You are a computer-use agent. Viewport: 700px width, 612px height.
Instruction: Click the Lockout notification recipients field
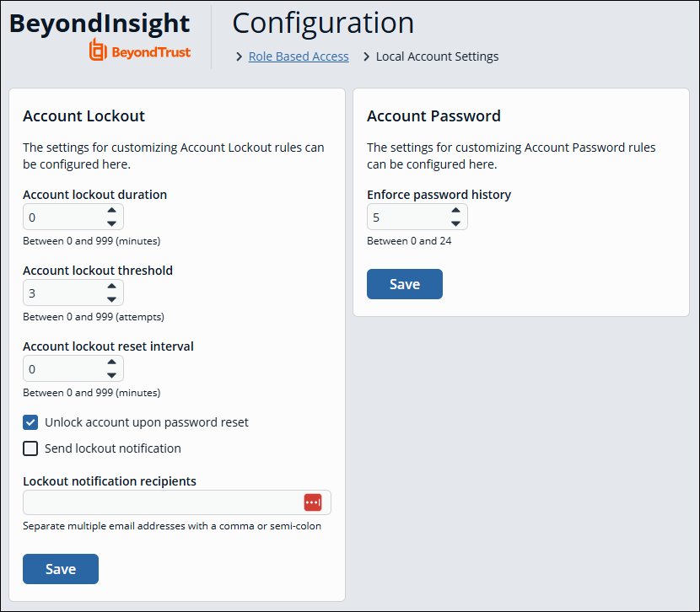click(x=160, y=502)
